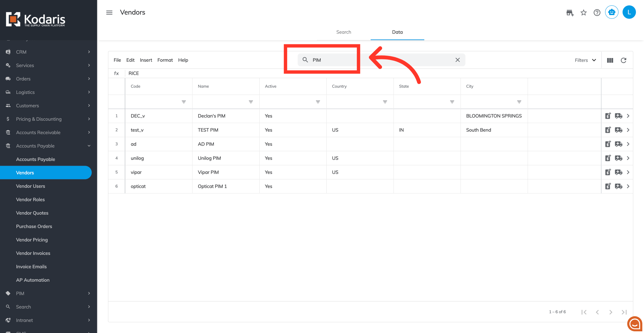The height and width of the screenshot is (333, 644).
Task: Switch to the Search tab
Action: point(344,32)
